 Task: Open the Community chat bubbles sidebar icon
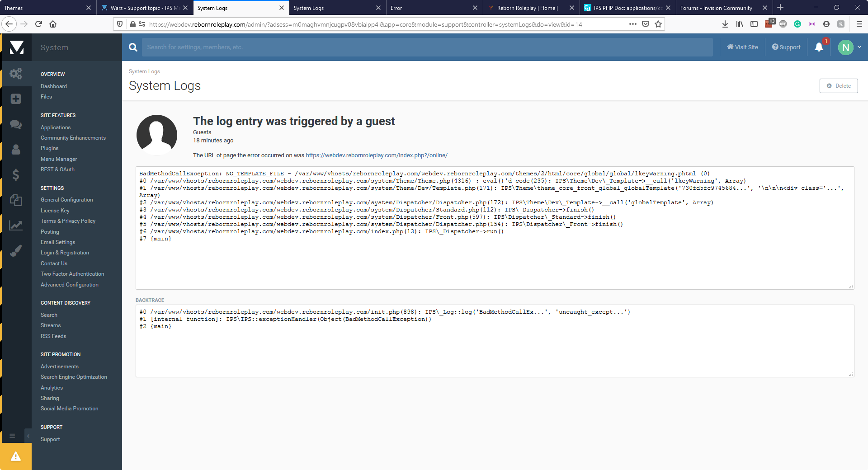point(16,124)
